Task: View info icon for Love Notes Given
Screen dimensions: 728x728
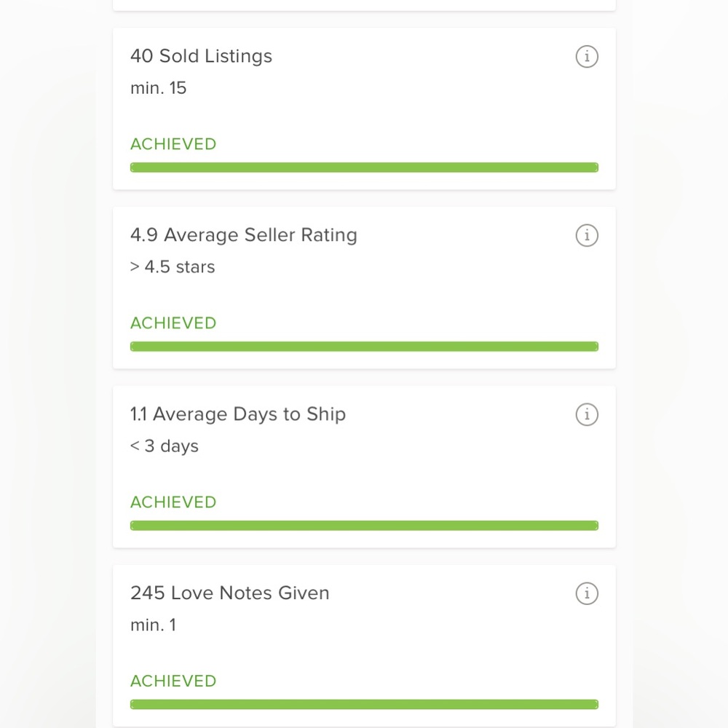Action: tap(587, 593)
